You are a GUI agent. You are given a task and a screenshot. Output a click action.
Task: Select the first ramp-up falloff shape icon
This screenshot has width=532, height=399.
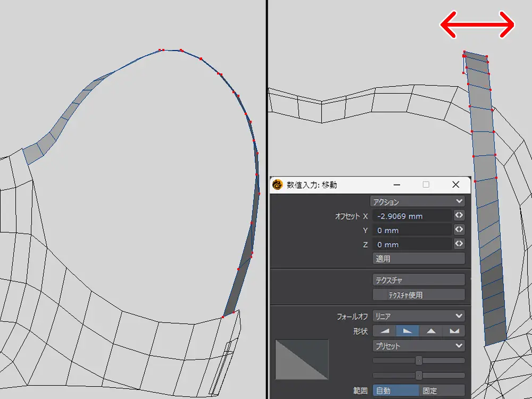pos(384,331)
